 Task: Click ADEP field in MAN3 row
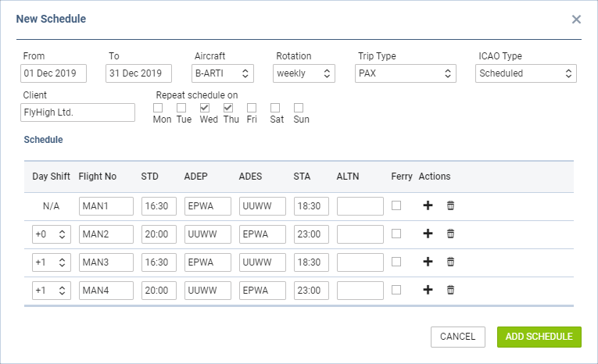click(x=208, y=262)
